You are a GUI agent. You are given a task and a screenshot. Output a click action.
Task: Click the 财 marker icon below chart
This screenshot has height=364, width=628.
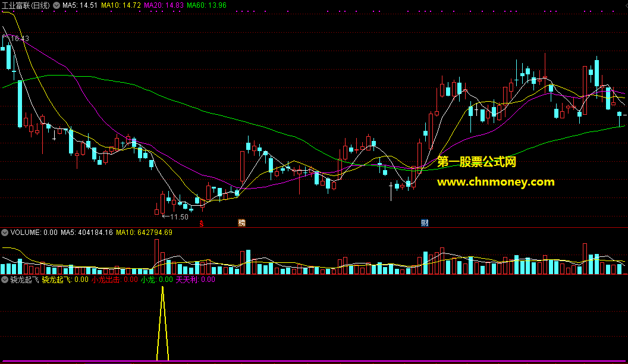pyautogui.click(x=425, y=223)
